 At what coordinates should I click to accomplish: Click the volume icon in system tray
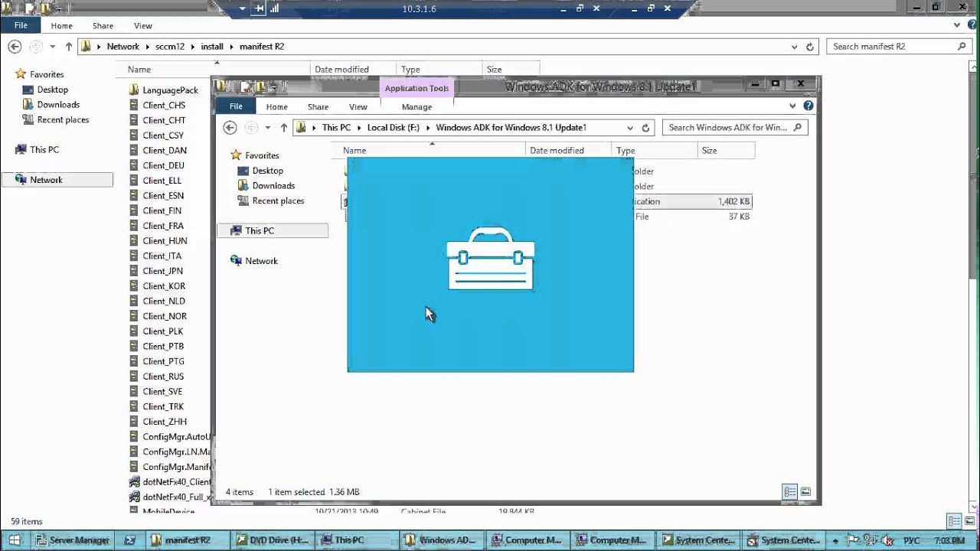[889, 540]
